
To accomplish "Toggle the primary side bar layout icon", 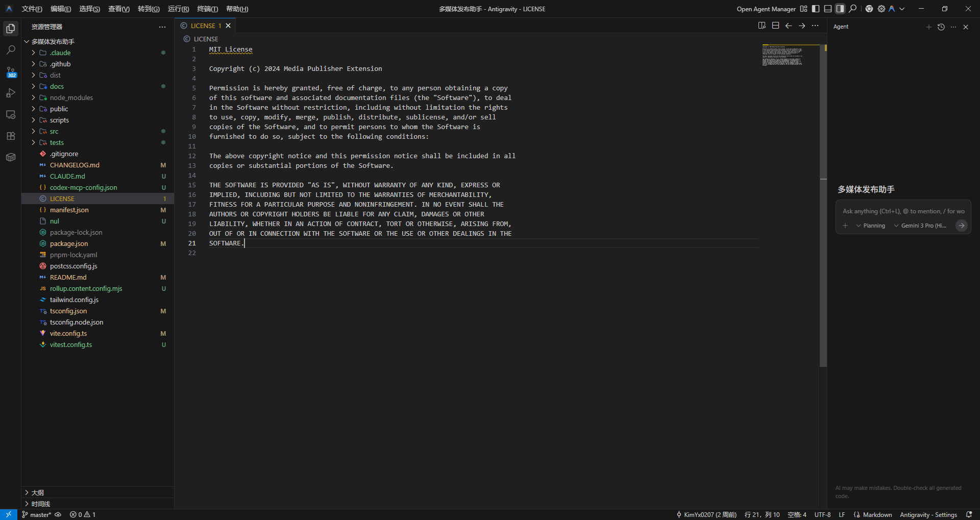I will pyautogui.click(x=816, y=9).
